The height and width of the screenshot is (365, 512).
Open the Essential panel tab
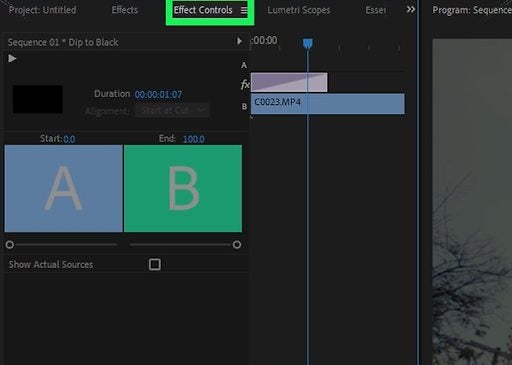[x=376, y=10]
